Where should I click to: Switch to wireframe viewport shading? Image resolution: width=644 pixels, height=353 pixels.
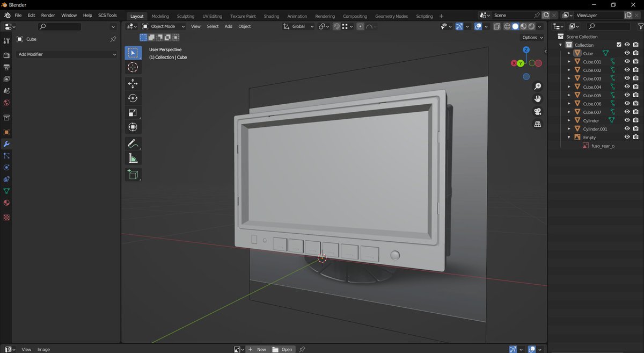pyautogui.click(x=507, y=26)
